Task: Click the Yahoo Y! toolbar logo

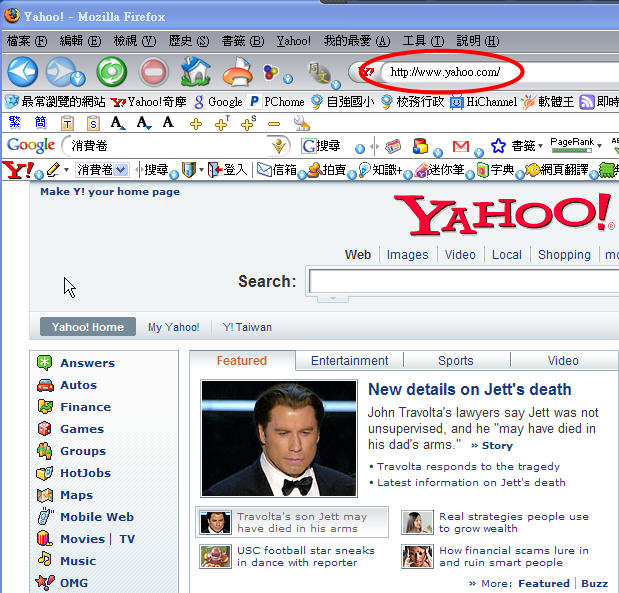Action: pyautogui.click(x=18, y=170)
